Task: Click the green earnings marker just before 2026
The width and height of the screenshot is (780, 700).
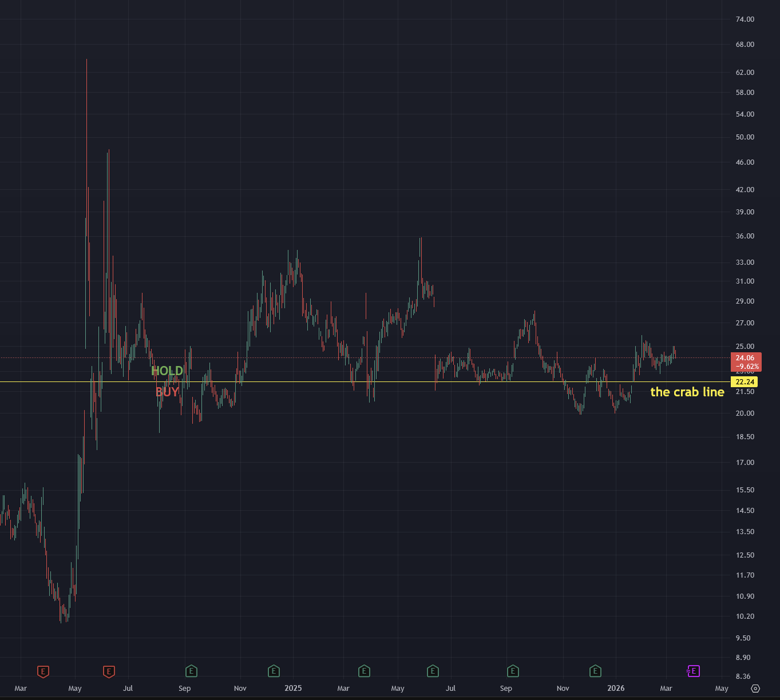Action: 596,671
